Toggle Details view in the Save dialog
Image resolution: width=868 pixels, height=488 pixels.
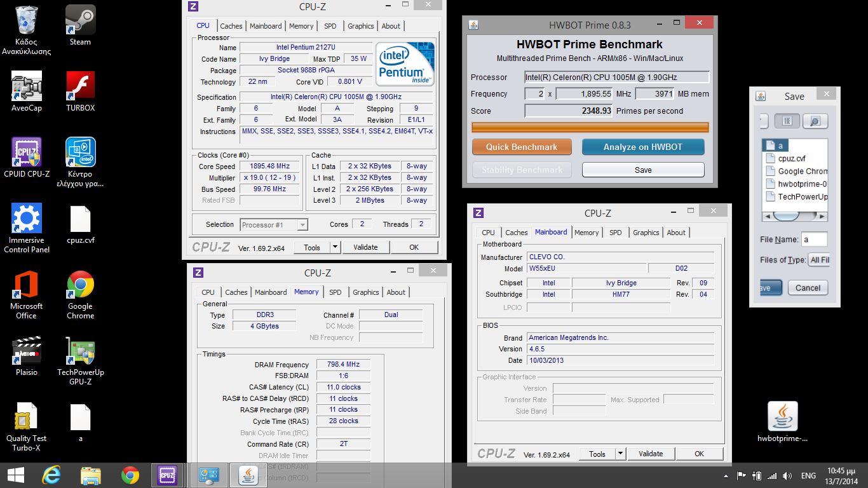(815, 121)
